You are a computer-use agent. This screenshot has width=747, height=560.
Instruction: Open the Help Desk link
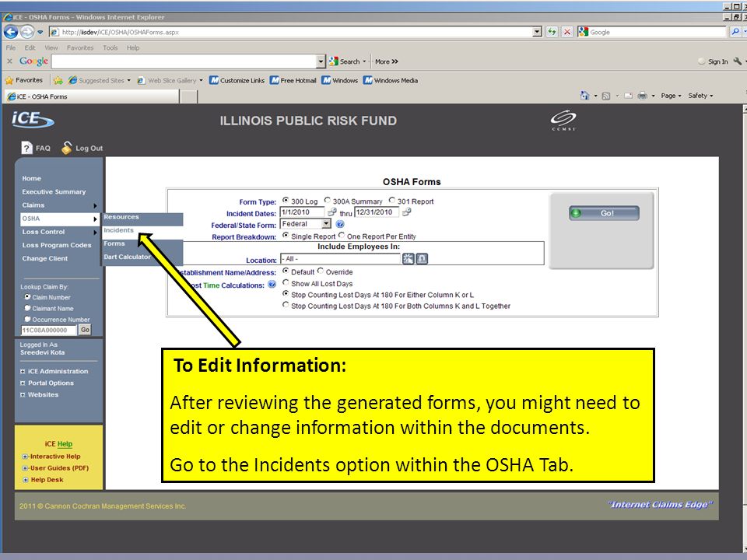click(x=47, y=480)
